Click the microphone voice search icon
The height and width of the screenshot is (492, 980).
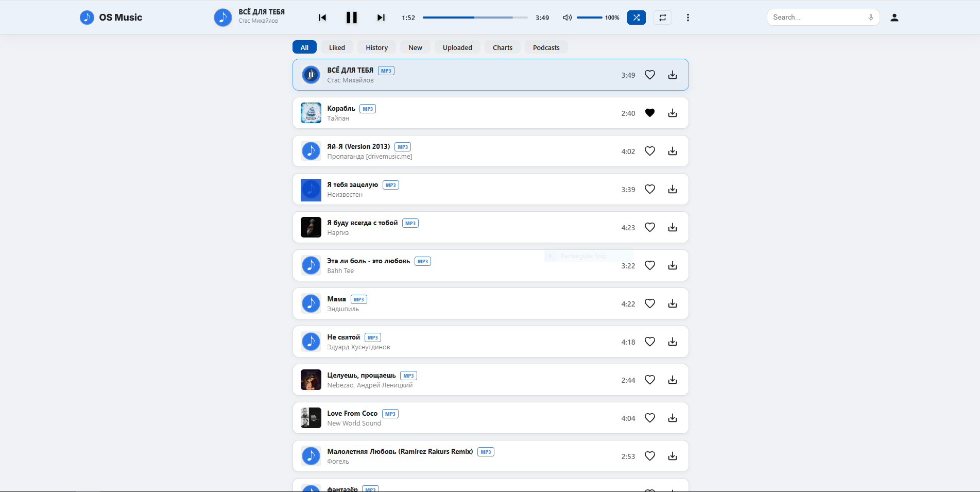pyautogui.click(x=871, y=18)
